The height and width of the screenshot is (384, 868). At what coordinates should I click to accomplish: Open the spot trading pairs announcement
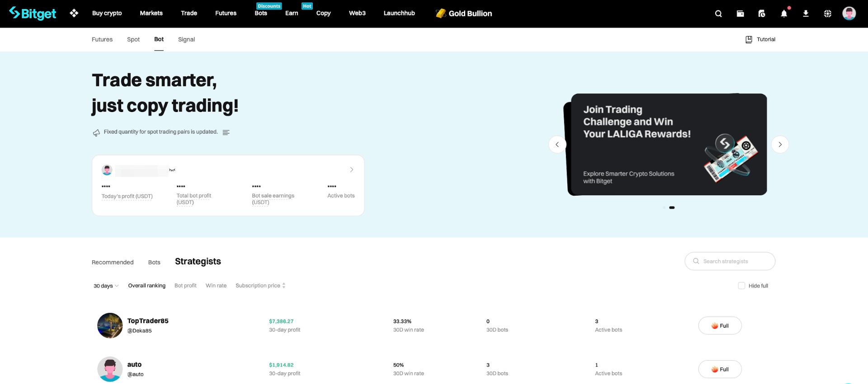point(160,132)
